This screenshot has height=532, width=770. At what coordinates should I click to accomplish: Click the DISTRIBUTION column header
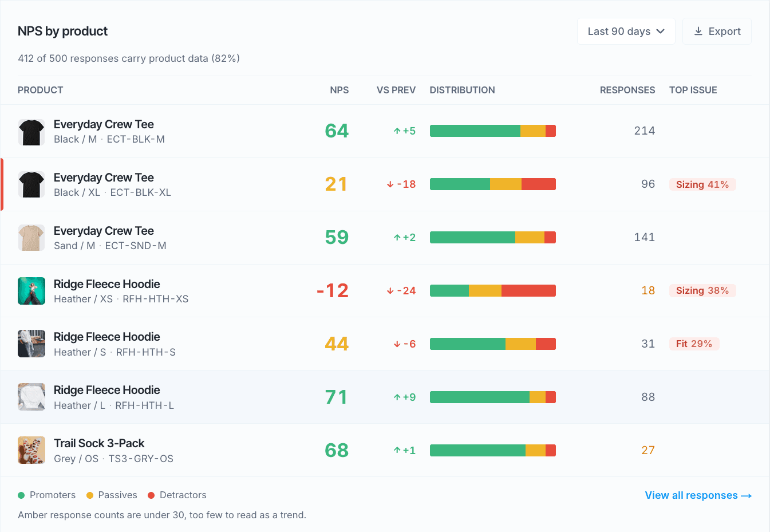(462, 90)
